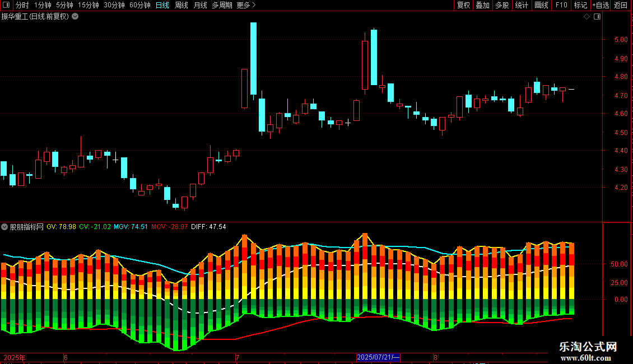Click the MGV: 74.51 indicator value
The image size is (633, 364).
click(x=131, y=227)
